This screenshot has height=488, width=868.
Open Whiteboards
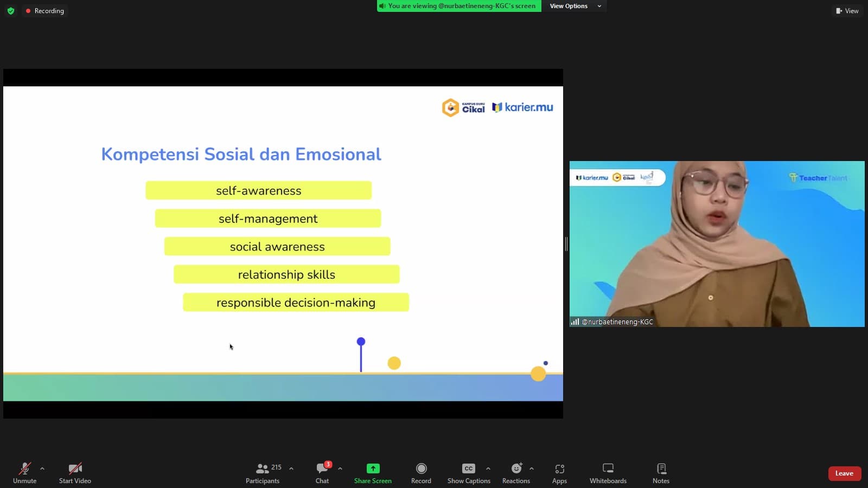(x=608, y=472)
